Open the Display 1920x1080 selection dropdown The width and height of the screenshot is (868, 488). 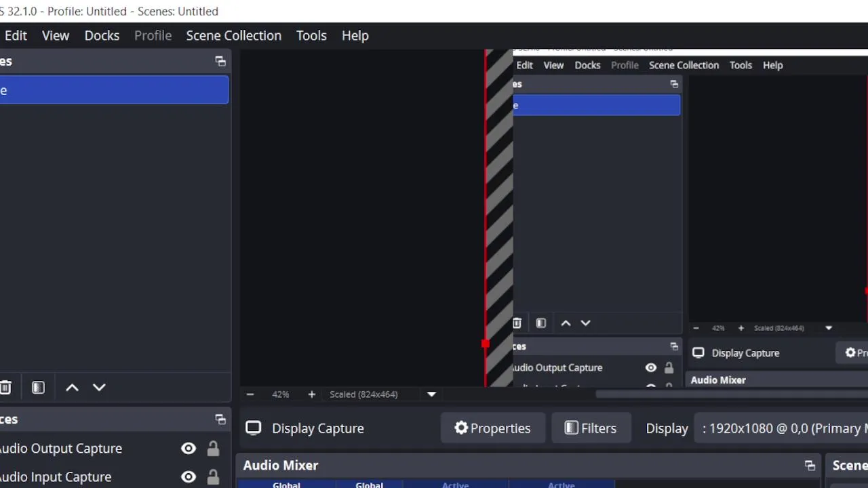(x=781, y=428)
